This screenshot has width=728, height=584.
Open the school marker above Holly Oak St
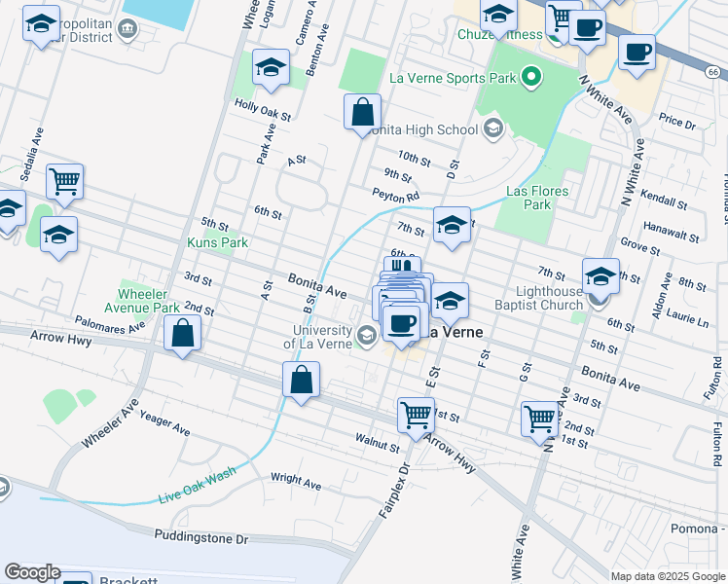[x=272, y=68]
